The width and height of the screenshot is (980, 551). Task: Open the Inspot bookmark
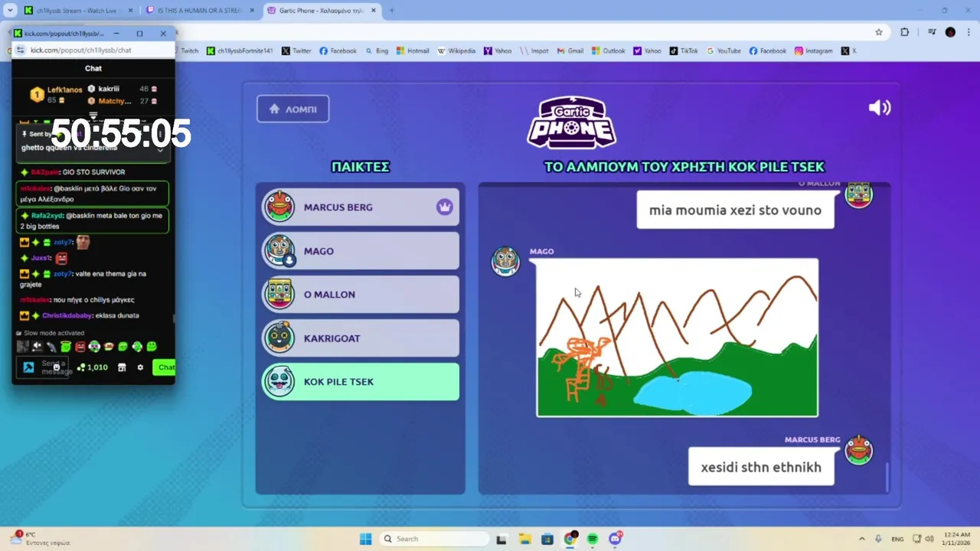[x=534, y=51]
